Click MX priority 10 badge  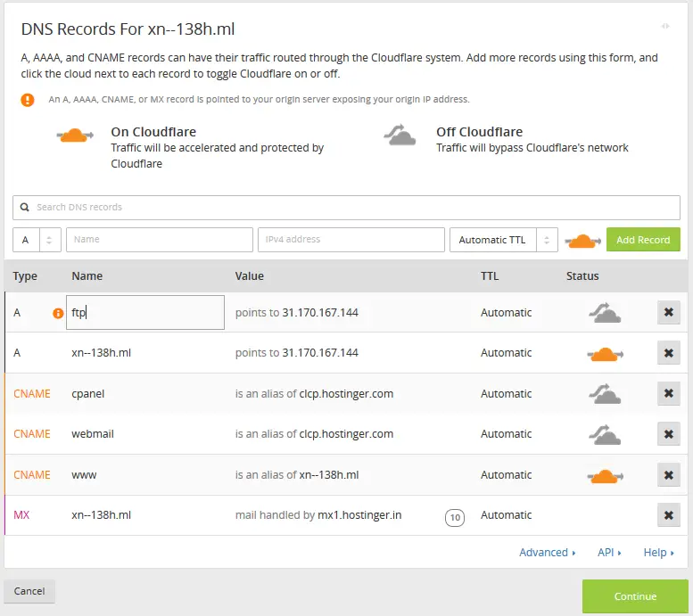tap(455, 517)
